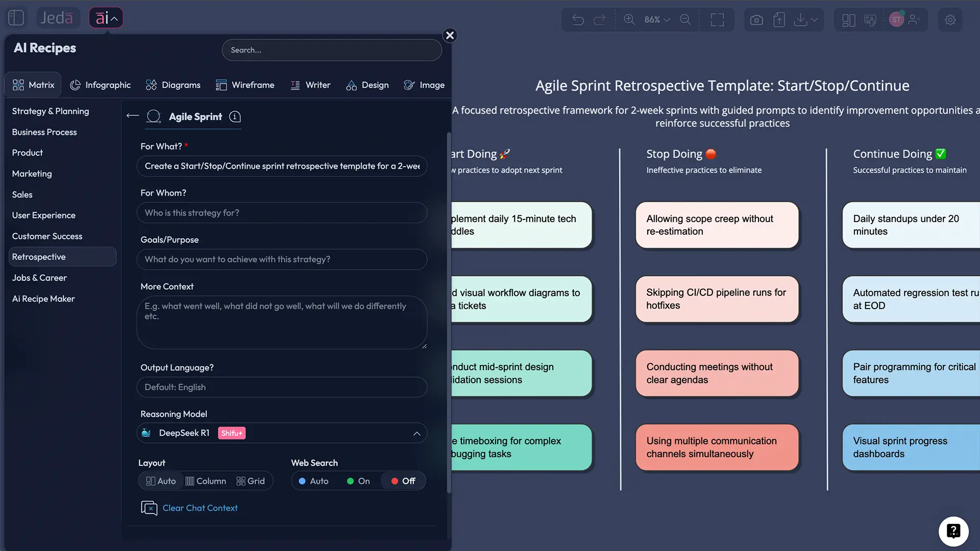Image resolution: width=980 pixels, height=551 pixels.
Task: Turn Web Search to Auto
Action: pos(313,481)
